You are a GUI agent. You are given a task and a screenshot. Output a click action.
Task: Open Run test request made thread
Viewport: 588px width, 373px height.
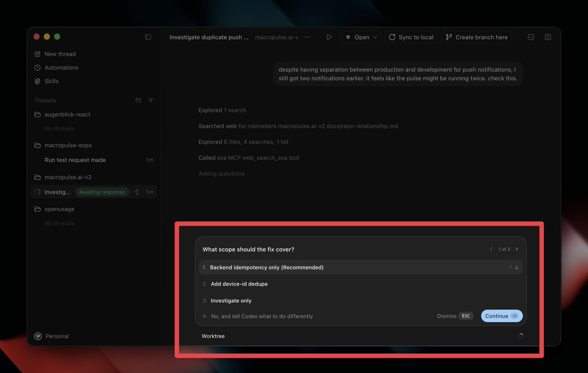click(94, 160)
